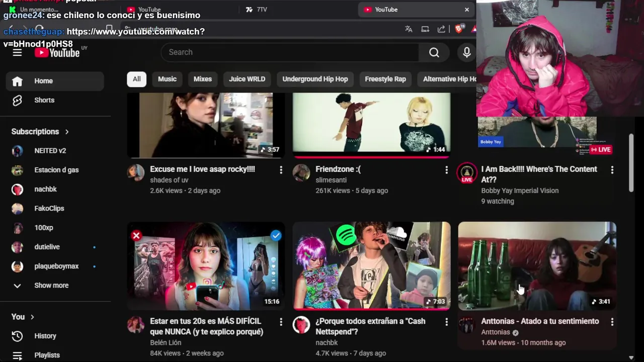This screenshot has height=362, width=644.
Task: Expand Subscriptions section arrow
Action: [x=67, y=132]
